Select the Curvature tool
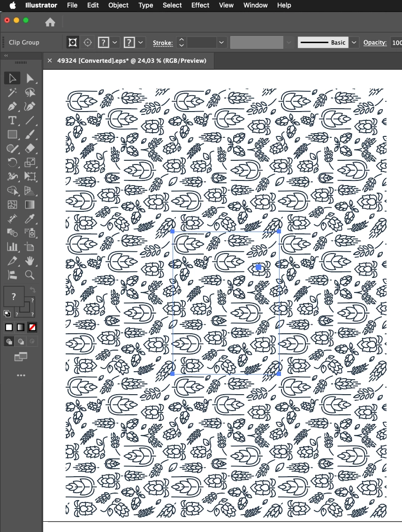The height and width of the screenshot is (532, 402). click(x=30, y=106)
